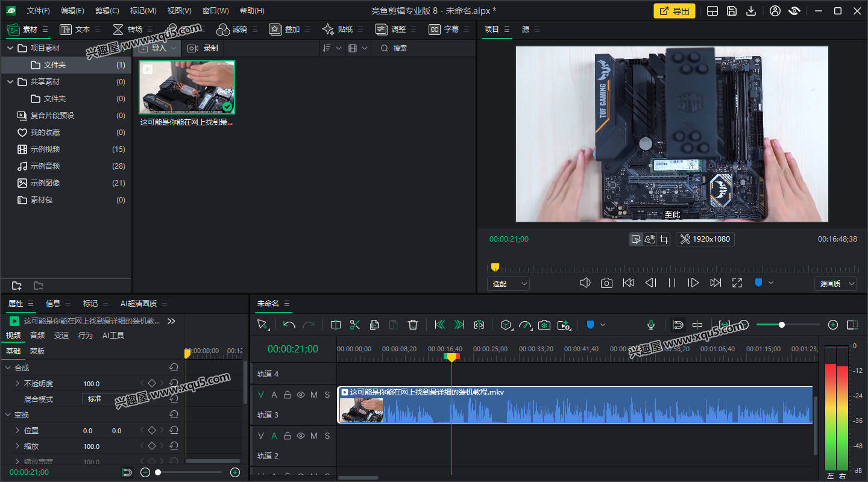Viewport: 868px width, 482px height.
Task: Trim clip start to playhead icon
Action: pos(440,325)
